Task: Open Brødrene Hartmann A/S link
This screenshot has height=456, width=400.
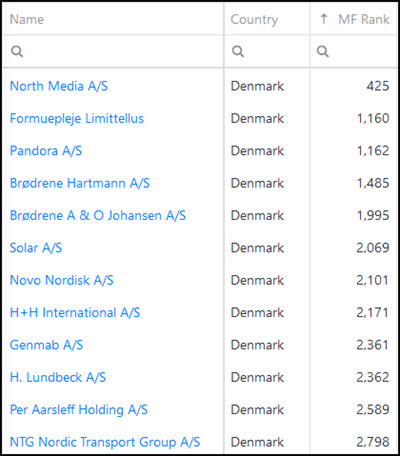Action: click(80, 183)
